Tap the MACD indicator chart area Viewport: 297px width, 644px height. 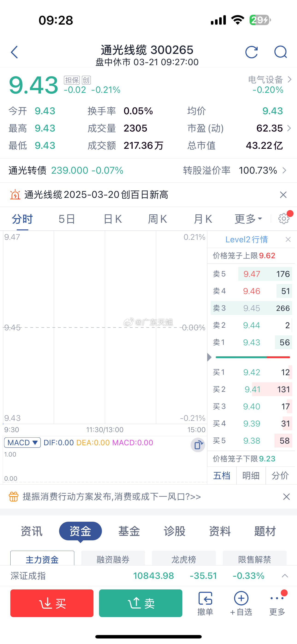click(105, 466)
